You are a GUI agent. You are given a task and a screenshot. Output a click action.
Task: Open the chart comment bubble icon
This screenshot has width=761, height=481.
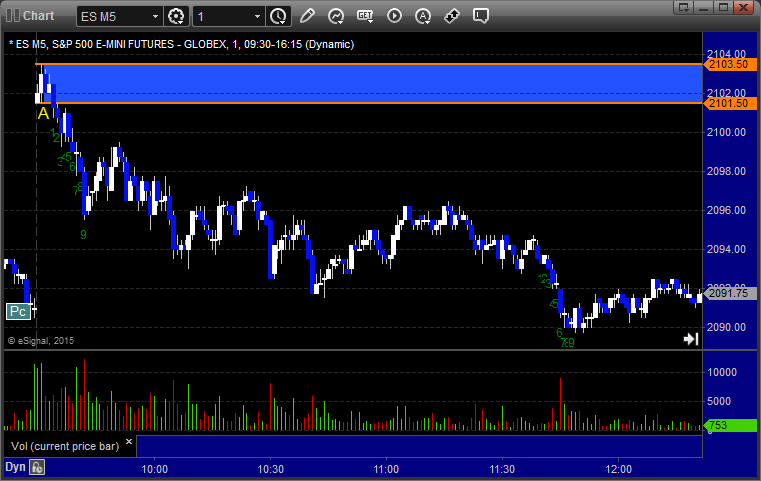481,16
